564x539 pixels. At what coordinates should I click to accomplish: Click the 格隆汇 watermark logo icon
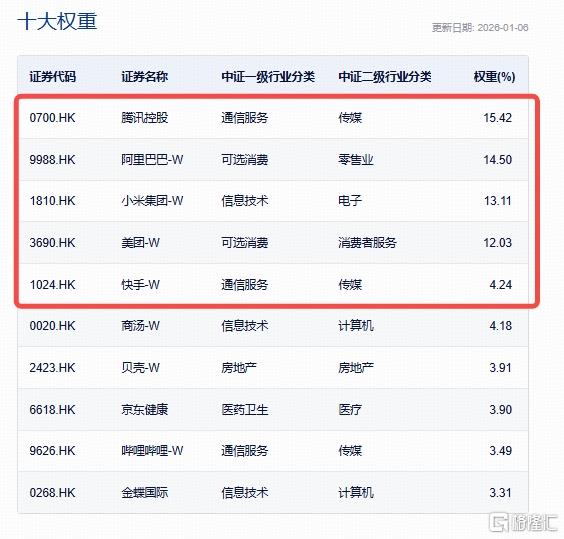click(x=499, y=522)
